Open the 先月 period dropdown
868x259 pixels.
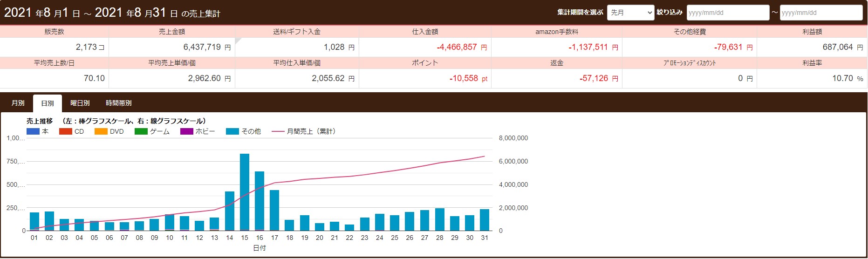630,13
